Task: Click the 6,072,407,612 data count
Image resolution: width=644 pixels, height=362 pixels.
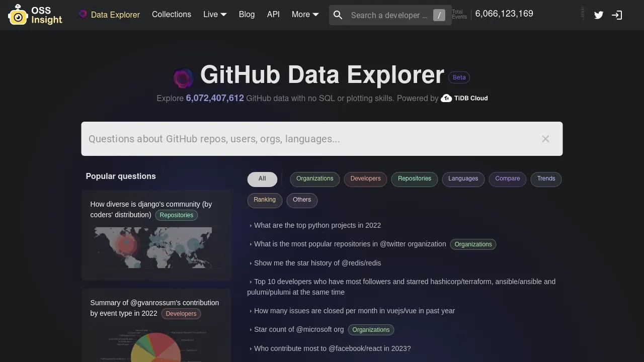Action: pos(215,98)
